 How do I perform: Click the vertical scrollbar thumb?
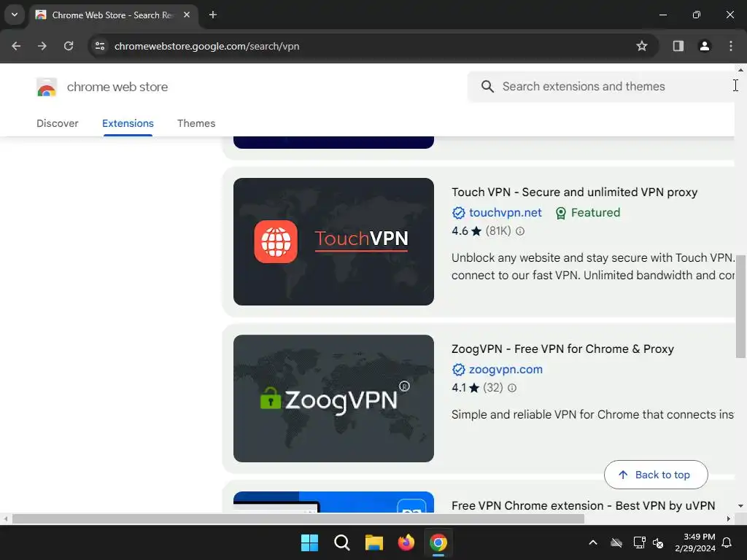[x=740, y=306]
